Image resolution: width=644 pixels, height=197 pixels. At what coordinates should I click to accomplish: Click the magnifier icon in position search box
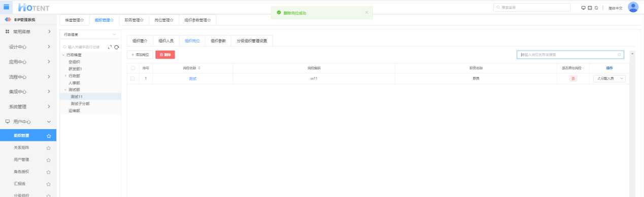click(x=620, y=55)
